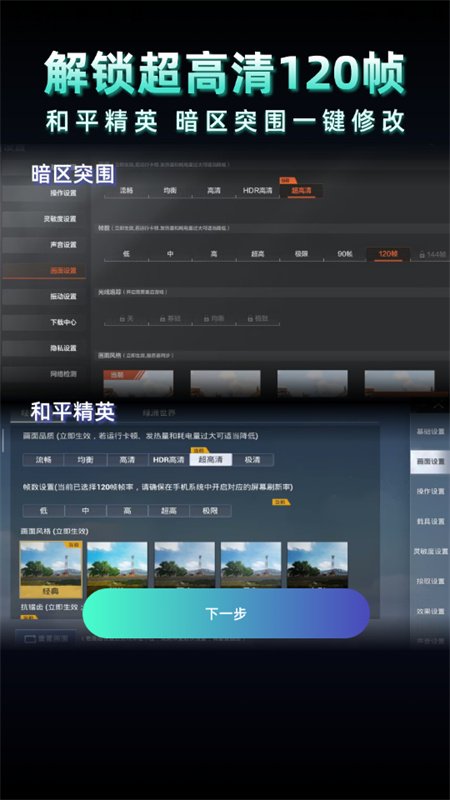The width and height of the screenshot is (450, 800).
Task: Click lock icon beside 144帧 option
Action: click(422, 254)
